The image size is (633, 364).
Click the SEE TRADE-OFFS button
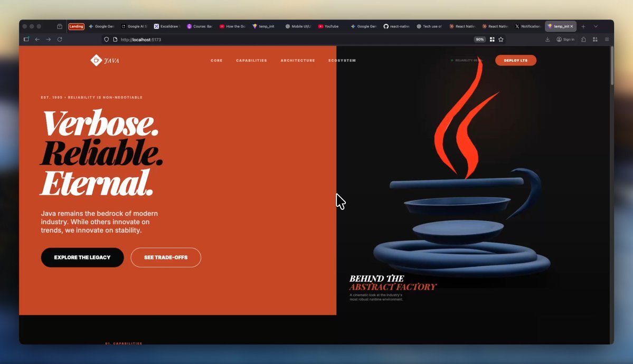point(166,257)
